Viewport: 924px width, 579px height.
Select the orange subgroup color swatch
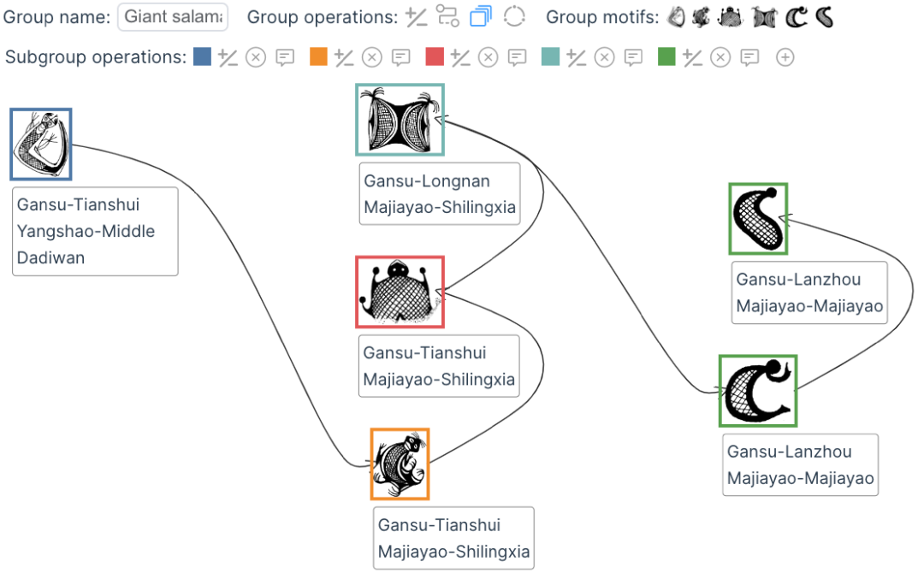[x=318, y=56]
